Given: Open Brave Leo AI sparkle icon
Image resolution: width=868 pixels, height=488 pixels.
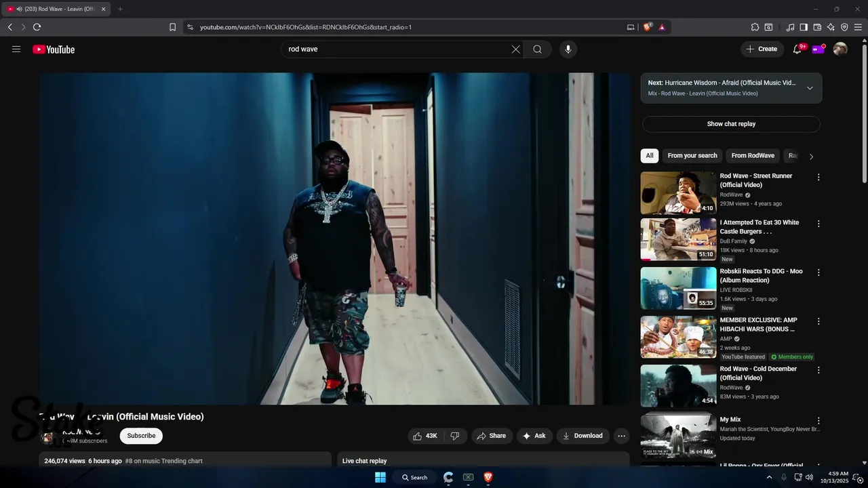Looking at the screenshot, I should pyautogui.click(x=831, y=27).
